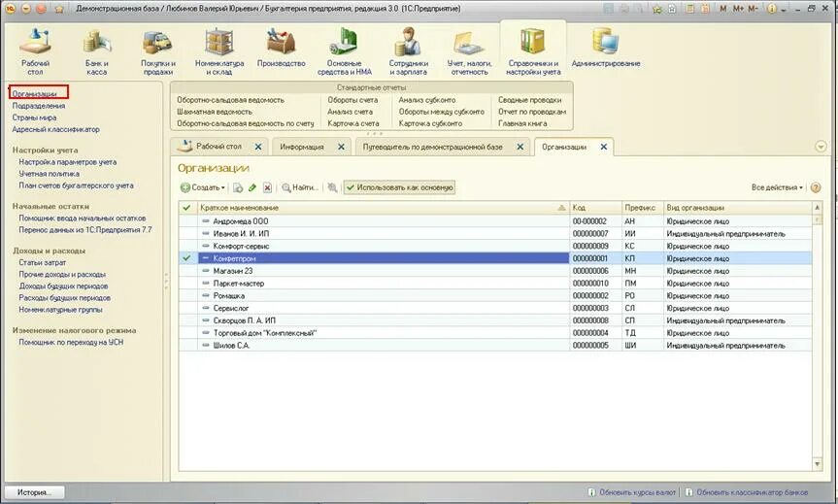The width and height of the screenshot is (838, 504).
Task: Open Основные средства и НМА section
Action: click(x=344, y=51)
